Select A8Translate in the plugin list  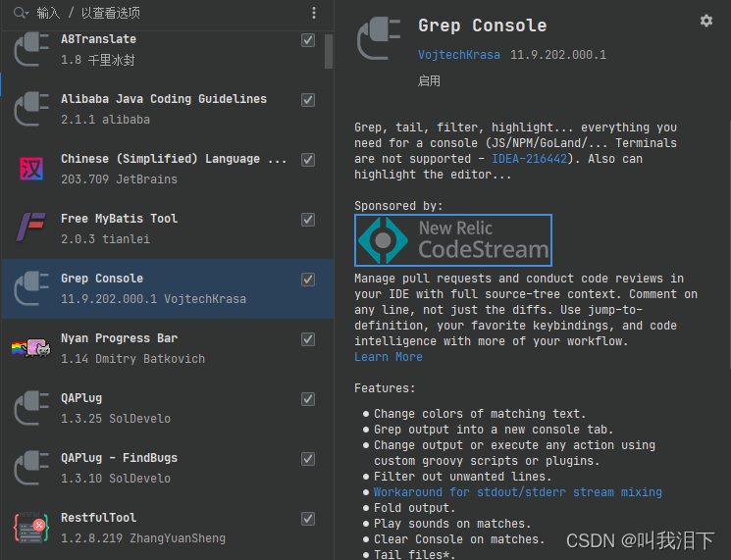pyautogui.click(x=168, y=49)
